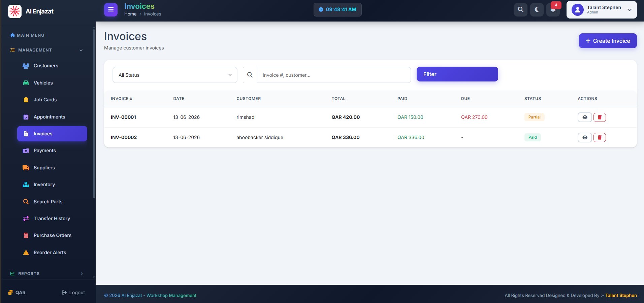644x303 pixels.
Task: Click the QAR 150.00 paid amount
Action: (x=410, y=117)
